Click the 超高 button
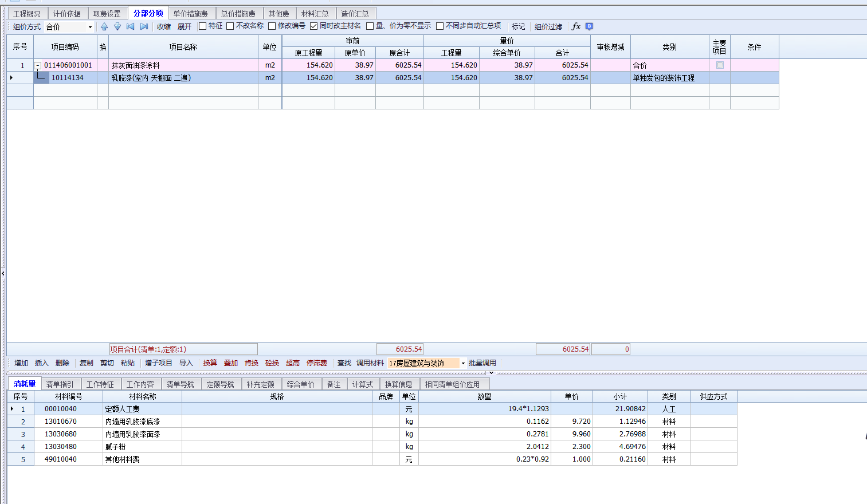 tap(293, 363)
